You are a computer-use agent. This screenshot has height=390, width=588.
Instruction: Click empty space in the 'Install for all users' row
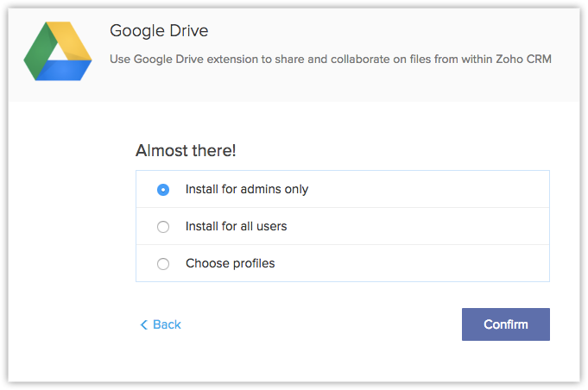tap(414, 227)
